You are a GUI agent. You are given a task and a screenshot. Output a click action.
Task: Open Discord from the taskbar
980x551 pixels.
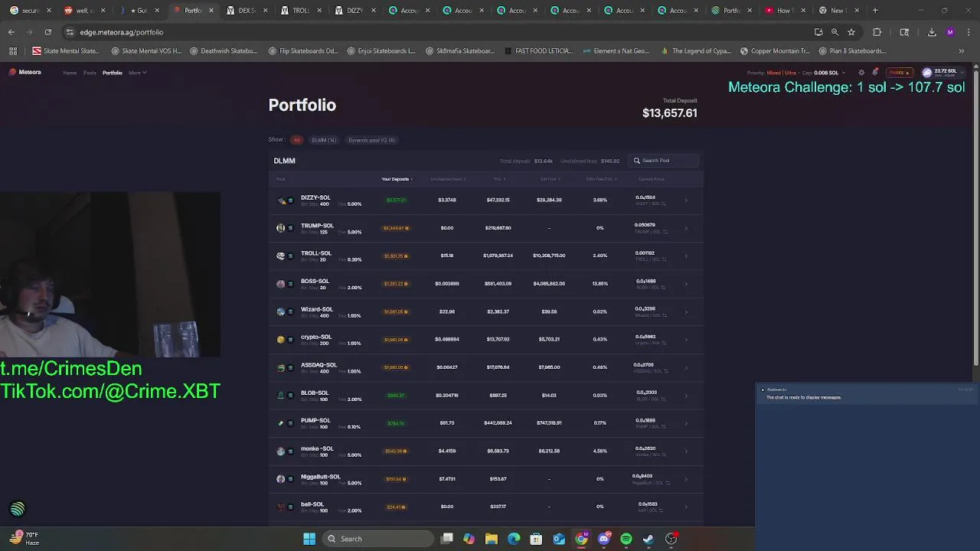coord(604,539)
